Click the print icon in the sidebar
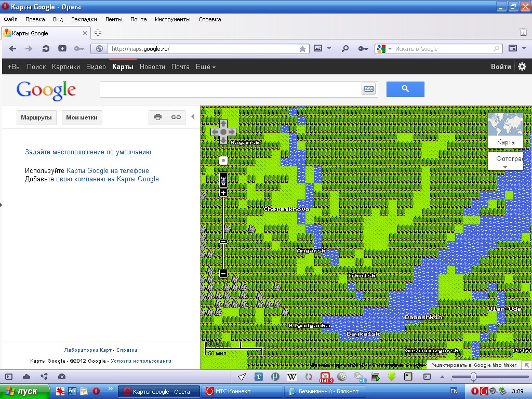This screenshot has height=399, width=532. pyautogui.click(x=158, y=117)
